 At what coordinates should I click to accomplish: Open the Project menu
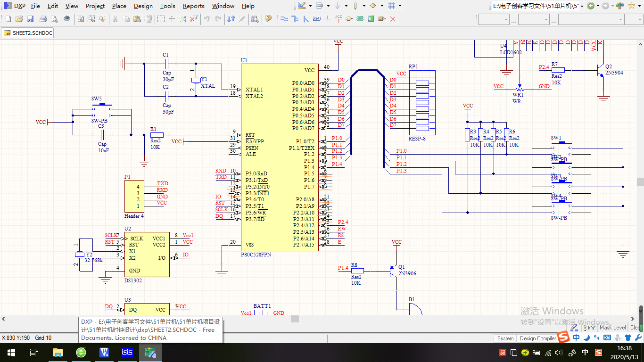pos(95,6)
